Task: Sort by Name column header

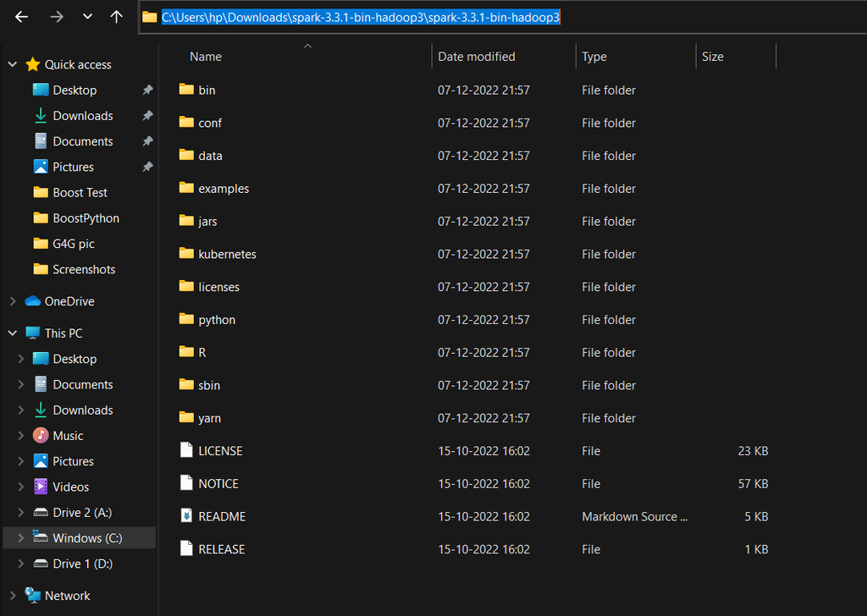Action: [x=206, y=57]
